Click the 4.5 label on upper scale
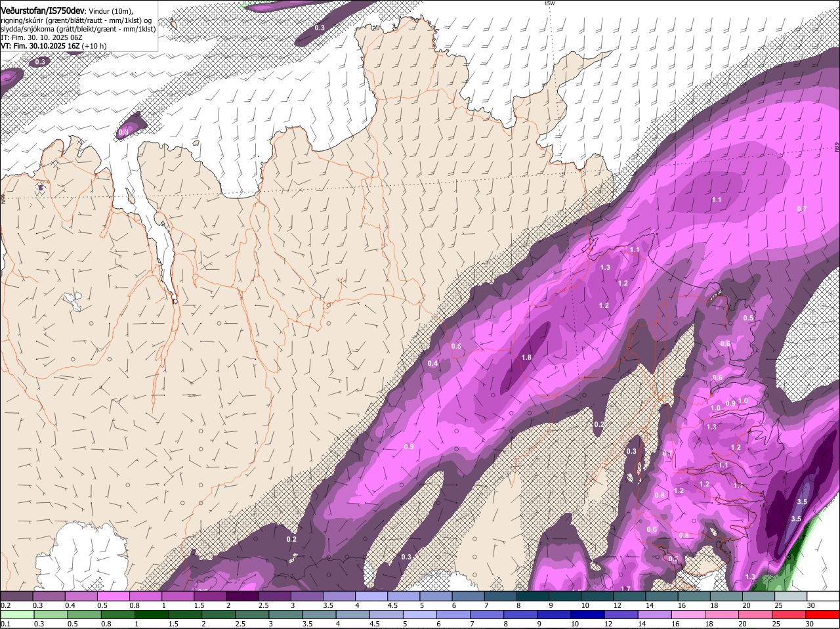This screenshot has height=629, width=840. (x=392, y=605)
